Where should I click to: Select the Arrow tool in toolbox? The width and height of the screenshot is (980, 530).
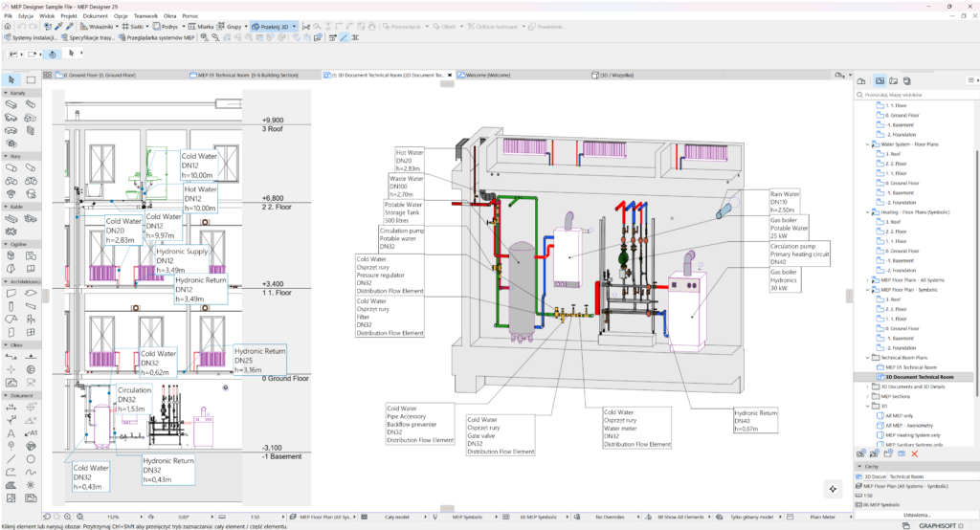pos(11,80)
